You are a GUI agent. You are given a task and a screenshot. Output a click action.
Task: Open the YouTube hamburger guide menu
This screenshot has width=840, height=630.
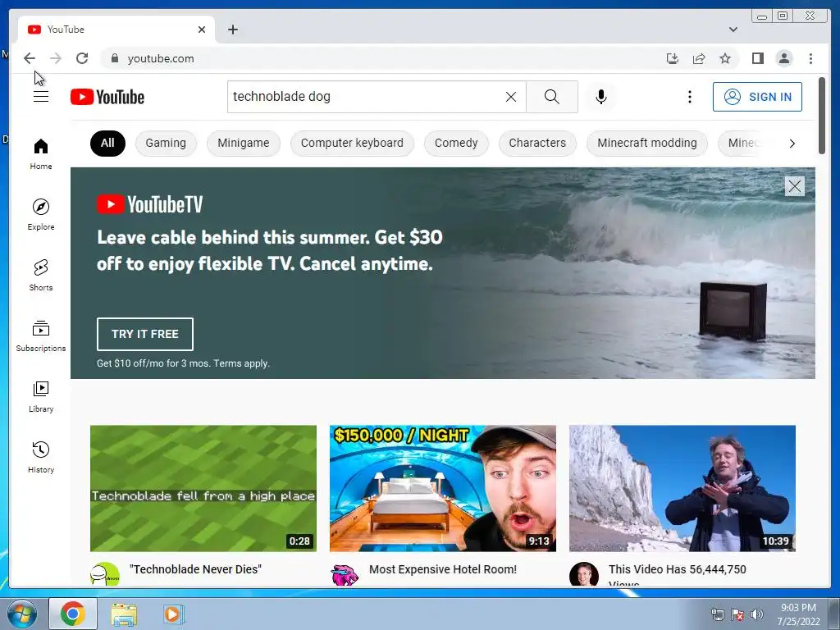pyautogui.click(x=41, y=97)
